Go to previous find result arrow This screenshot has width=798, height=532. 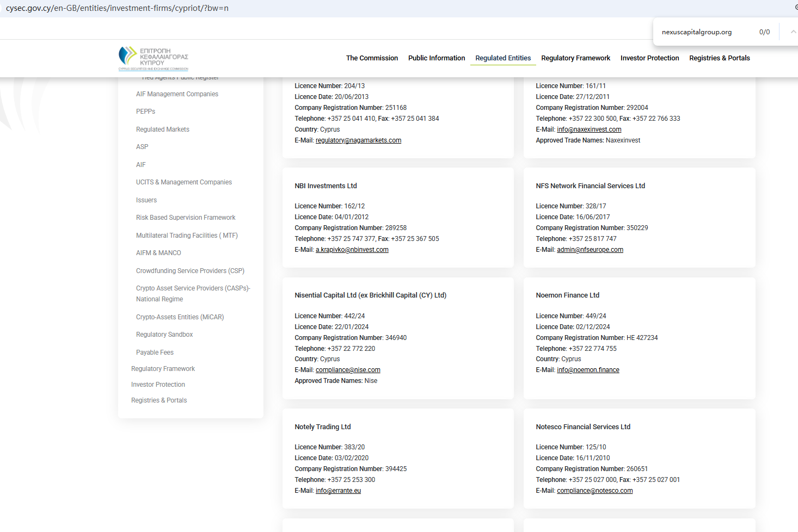tap(793, 32)
